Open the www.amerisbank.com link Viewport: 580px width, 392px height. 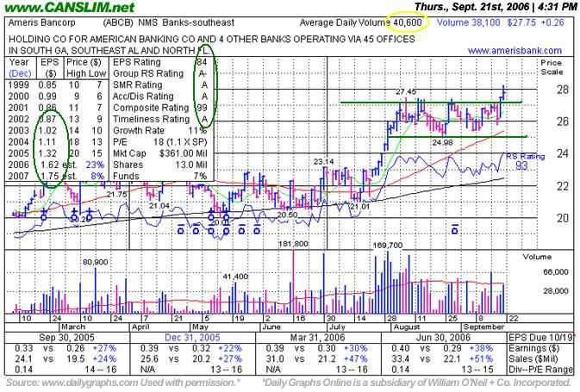515,51
